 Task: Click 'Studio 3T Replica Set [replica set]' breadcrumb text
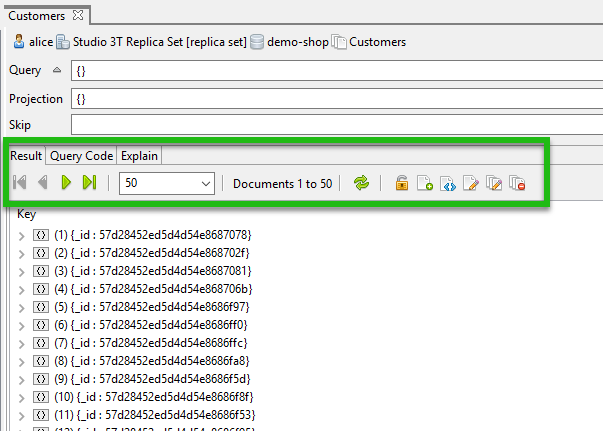pos(160,42)
